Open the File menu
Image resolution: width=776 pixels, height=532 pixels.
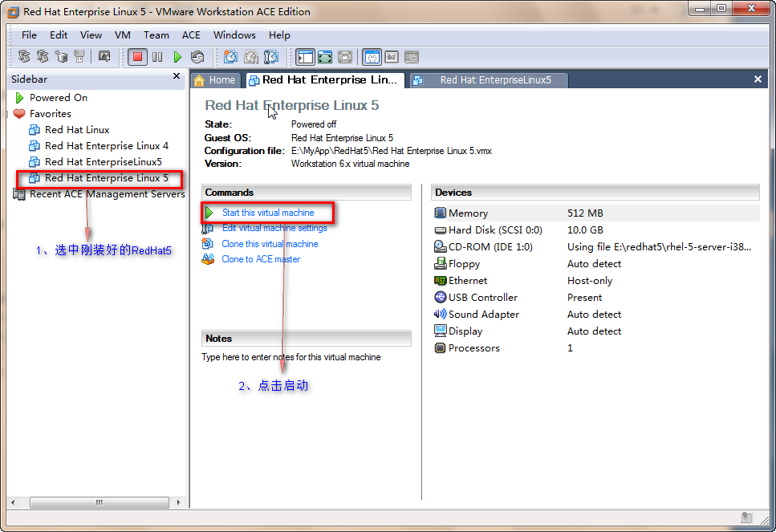tap(29, 35)
